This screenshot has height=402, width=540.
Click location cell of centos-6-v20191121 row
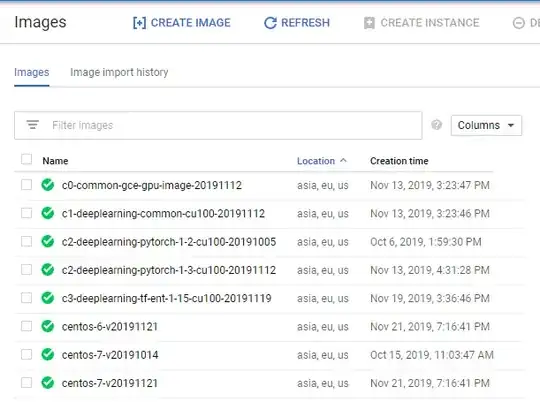pyautogui.click(x=323, y=327)
